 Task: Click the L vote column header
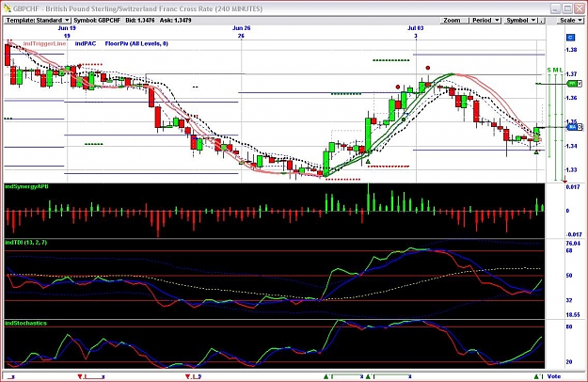pyautogui.click(x=561, y=71)
